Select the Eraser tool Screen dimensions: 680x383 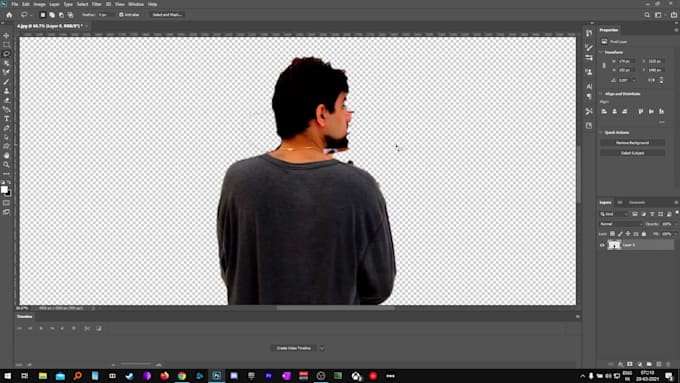pos(6,100)
